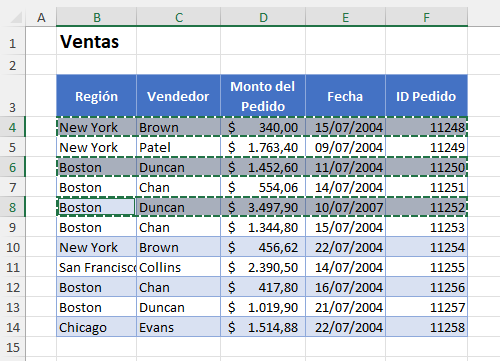The width and height of the screenshot is (500, 361).
Task: Click the Fecha header cell
Action: 345,96
